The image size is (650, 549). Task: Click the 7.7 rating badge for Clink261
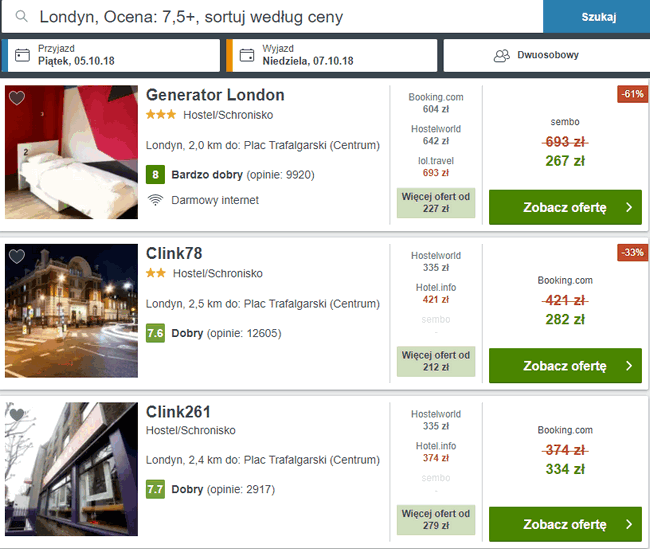click(155, 489)
